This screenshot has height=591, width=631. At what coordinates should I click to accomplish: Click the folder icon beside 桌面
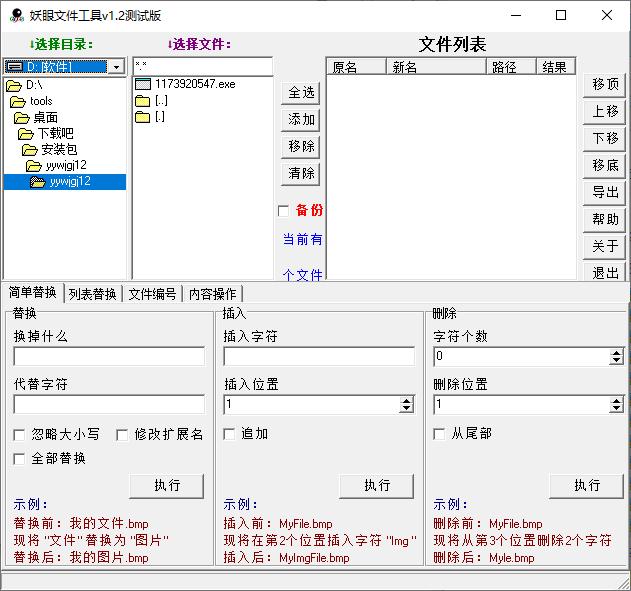(x=22, y=117)
